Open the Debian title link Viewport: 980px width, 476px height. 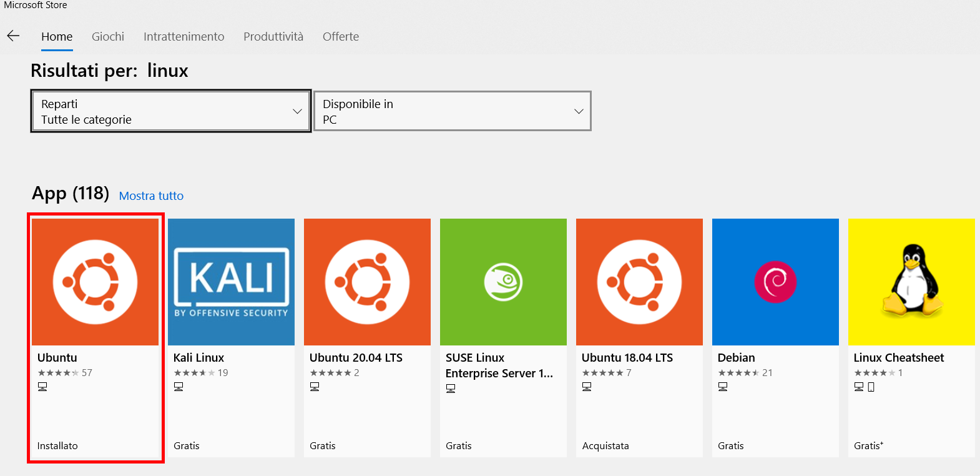(x=737, y=358)
